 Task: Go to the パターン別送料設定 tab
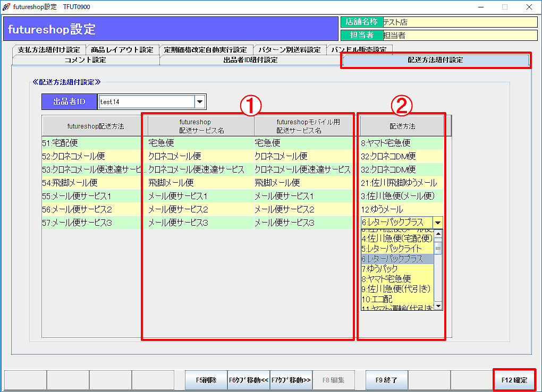tap(290, 50)
